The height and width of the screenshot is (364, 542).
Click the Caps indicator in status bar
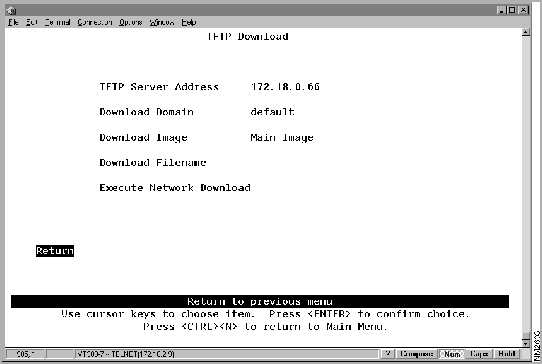479,354
